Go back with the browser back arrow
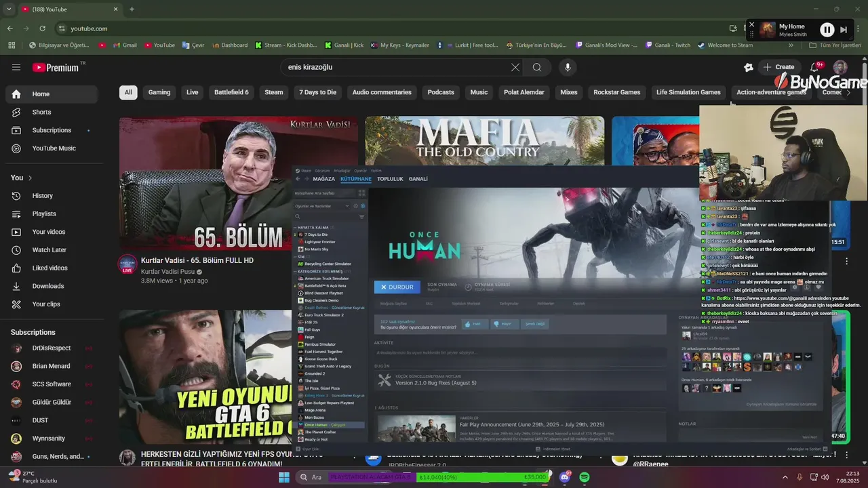868x488 pixels. coord(9,28)
